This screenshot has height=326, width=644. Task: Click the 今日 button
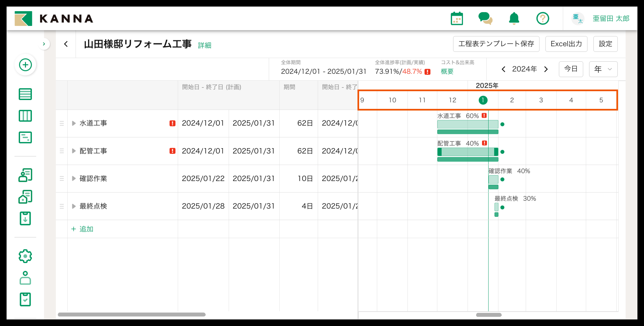571,69
